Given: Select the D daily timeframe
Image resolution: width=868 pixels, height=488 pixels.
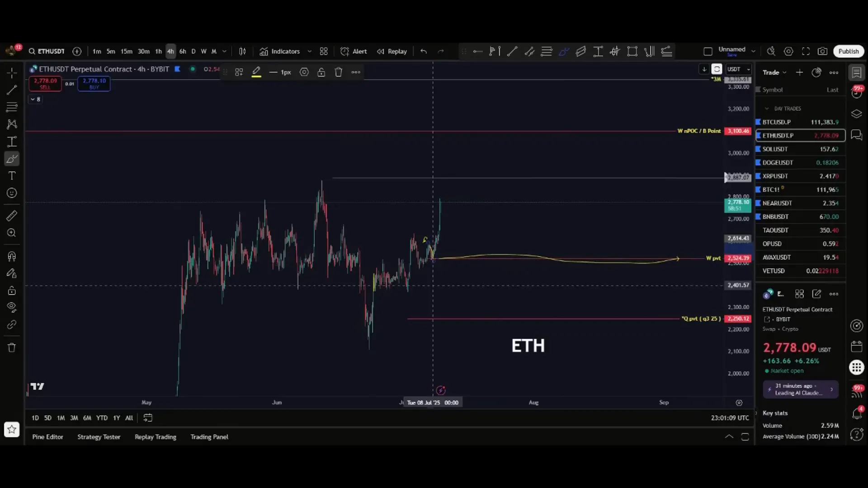Looking at the screenshot, I should pyautogui.click(x=193, y=52).
